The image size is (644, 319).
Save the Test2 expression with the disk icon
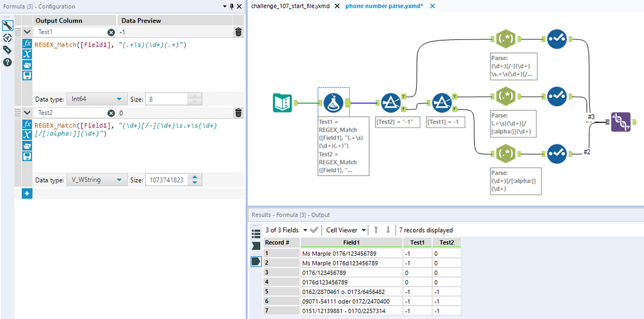(x=27, y=156)
